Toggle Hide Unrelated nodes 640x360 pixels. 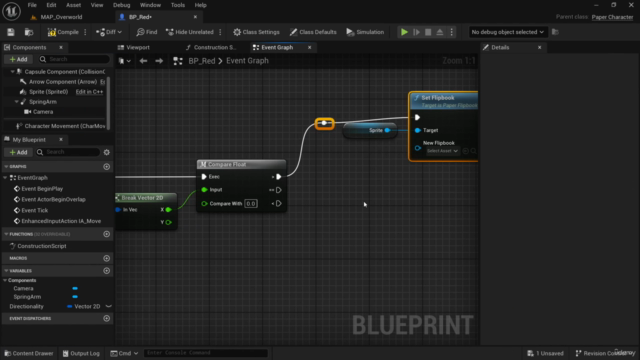pyautogui.click(x=190, y=32)
